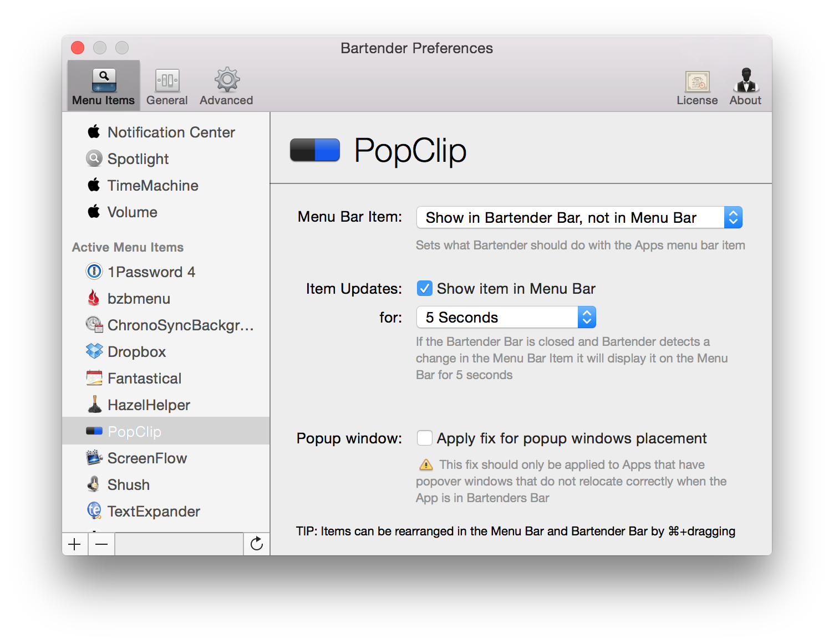
Task: Select the bzbmenu entry
Action: click(166, 299)
